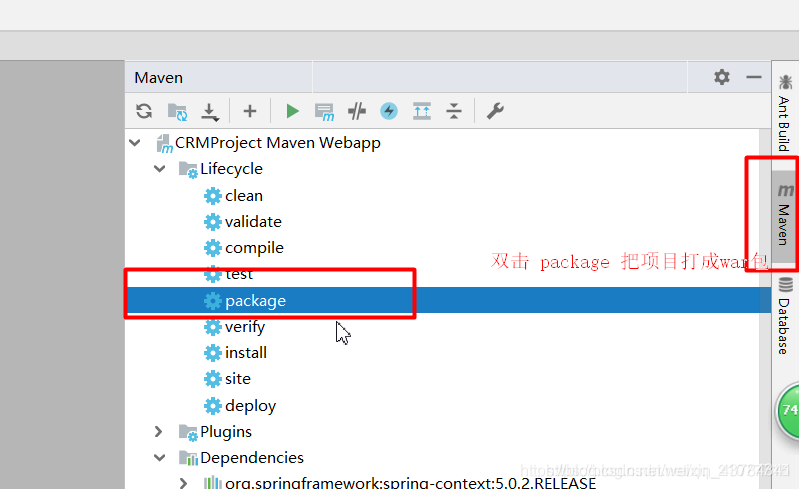Click gear icon next to validate
Image resolution: width=799 pixels, height=489 pixels.
(212, 222)
